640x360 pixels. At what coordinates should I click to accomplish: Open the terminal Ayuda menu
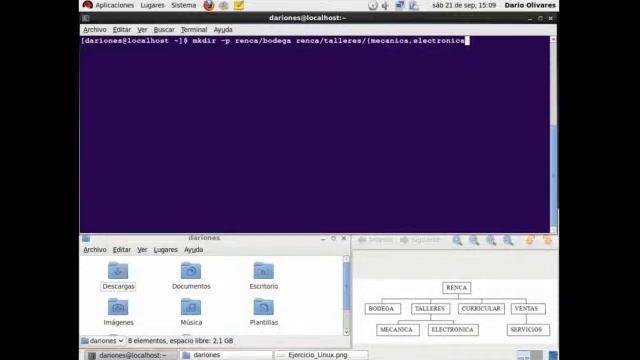[223, 30]
